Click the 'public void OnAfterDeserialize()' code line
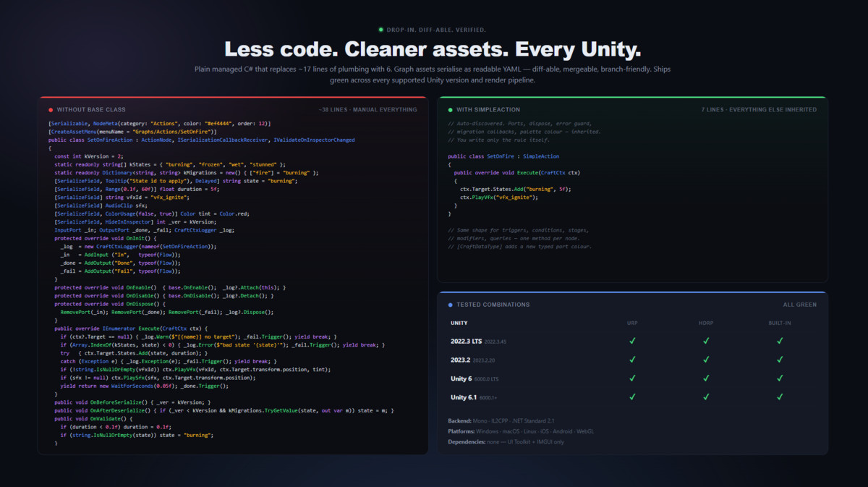Image resolution: width=868 pixels, height=487 pixels. 224,410
